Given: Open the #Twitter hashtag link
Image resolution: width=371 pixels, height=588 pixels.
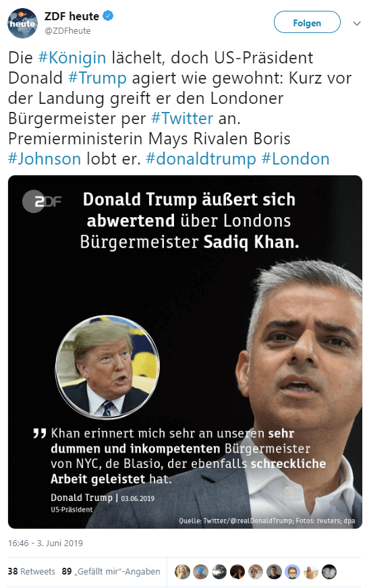Looking at the screenshot, I should (182, 119).
